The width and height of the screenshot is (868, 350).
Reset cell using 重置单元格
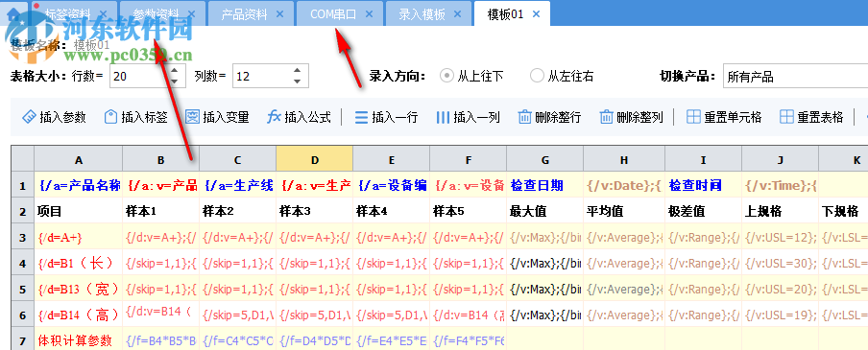pos(724,117)
